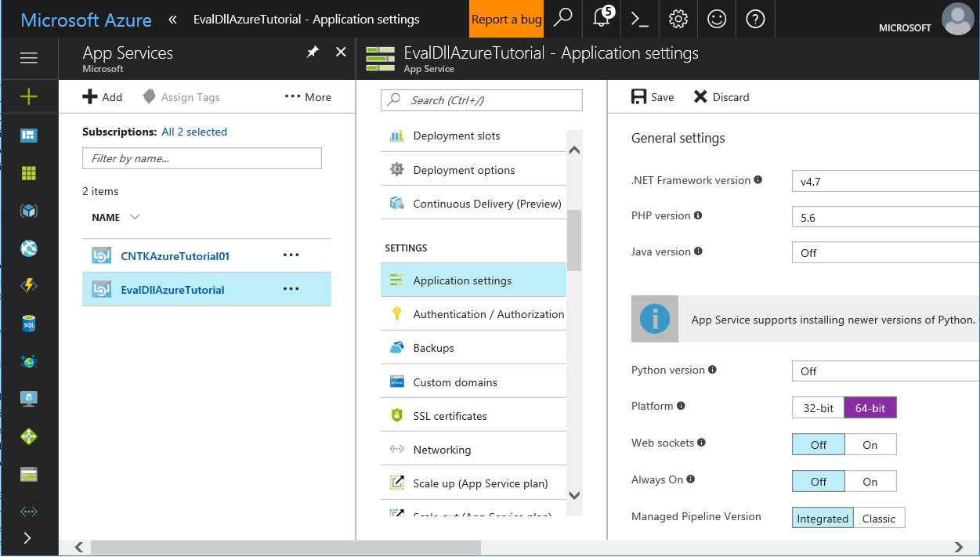Open Virtual networks icon in sidebar

point(29,512)
